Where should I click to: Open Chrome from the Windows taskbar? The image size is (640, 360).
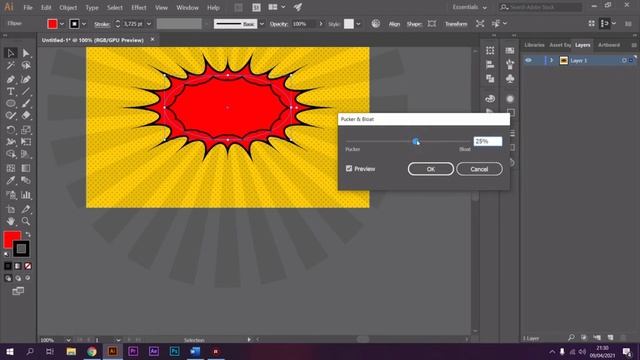click(91, 351)
